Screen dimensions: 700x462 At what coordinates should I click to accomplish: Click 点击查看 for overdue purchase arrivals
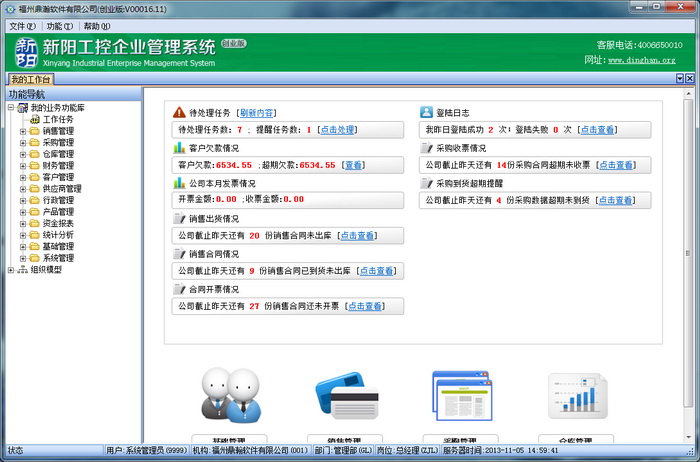pyautogui.click(x=616, y=200)
